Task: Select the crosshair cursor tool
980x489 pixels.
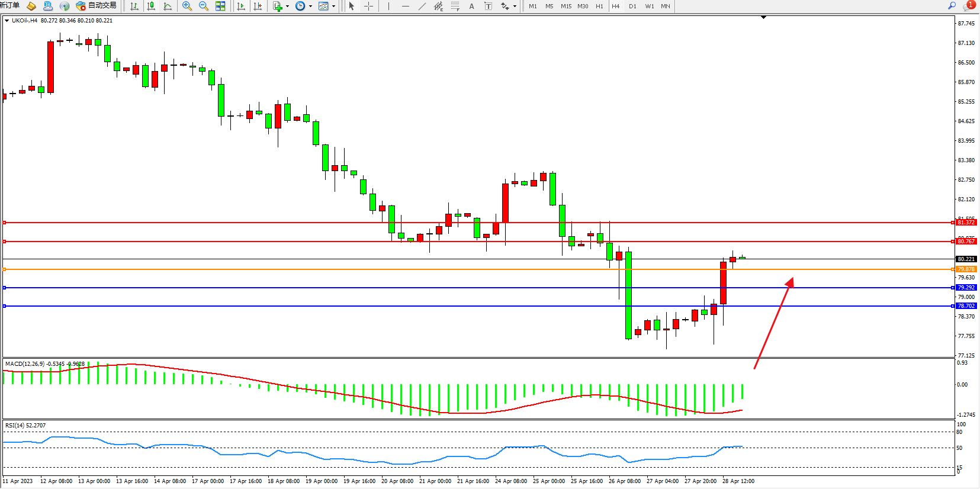Action: coord(368,6)
